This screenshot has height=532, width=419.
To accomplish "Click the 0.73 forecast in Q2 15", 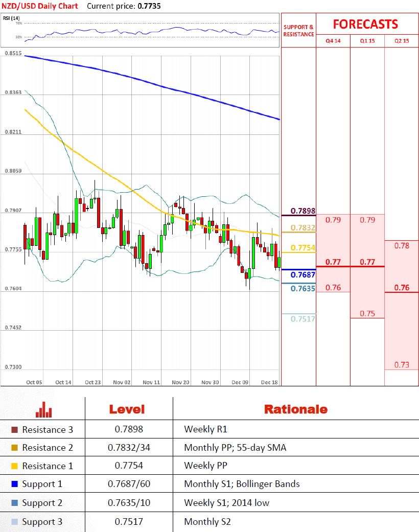I will pyautogui.click(x=402, y=365).
